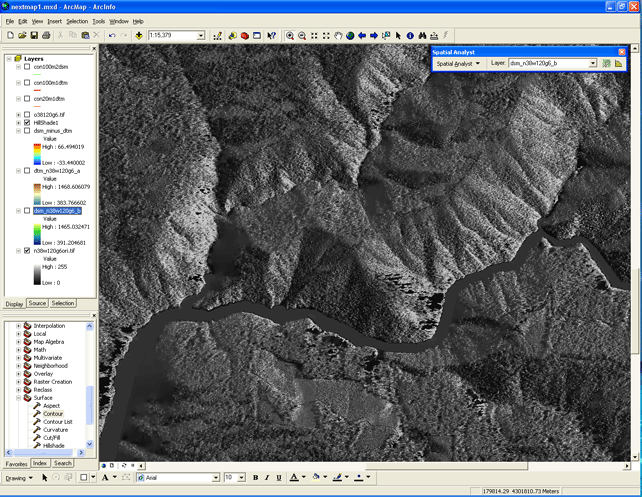Viewport: 642px width, 497px height.
Task: Select the Pan hand tool
Action: [338, 36]
